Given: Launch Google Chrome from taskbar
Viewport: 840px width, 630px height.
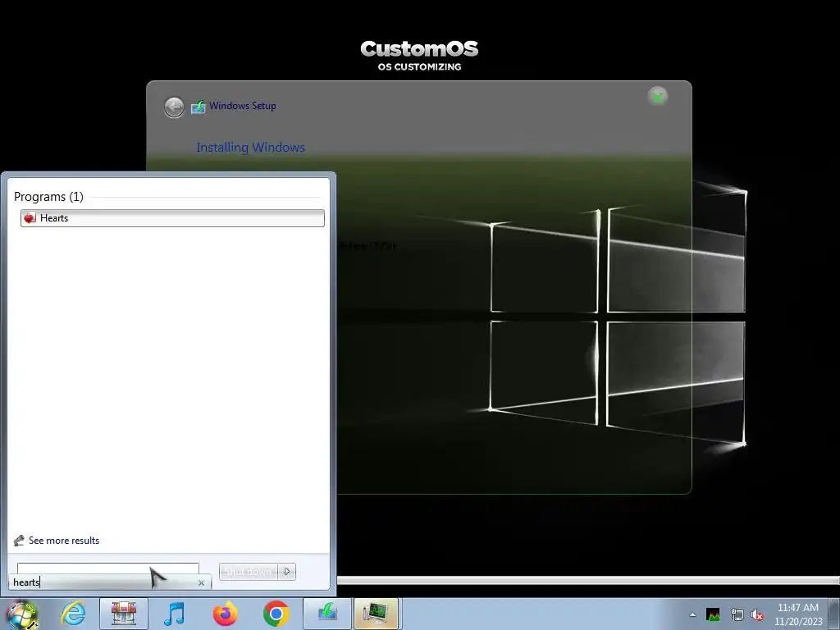Looking at the screenshot, I should tap(276, 614).
